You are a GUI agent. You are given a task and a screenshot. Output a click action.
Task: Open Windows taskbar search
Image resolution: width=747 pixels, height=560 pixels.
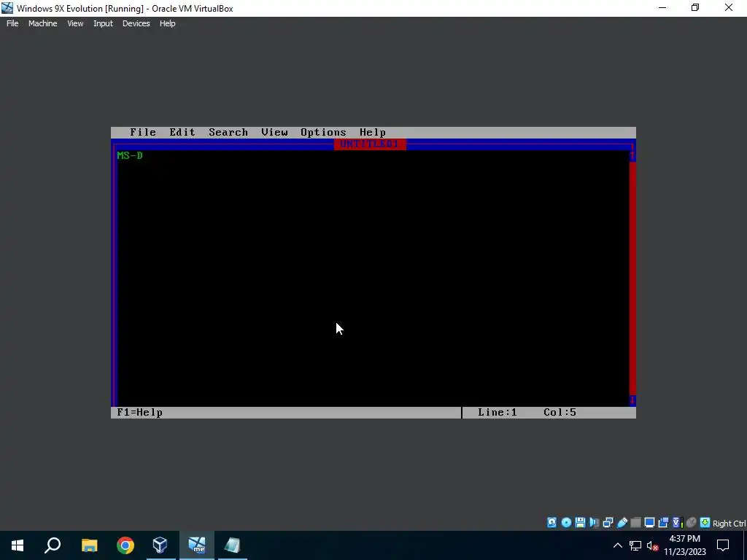pos(53,545)
